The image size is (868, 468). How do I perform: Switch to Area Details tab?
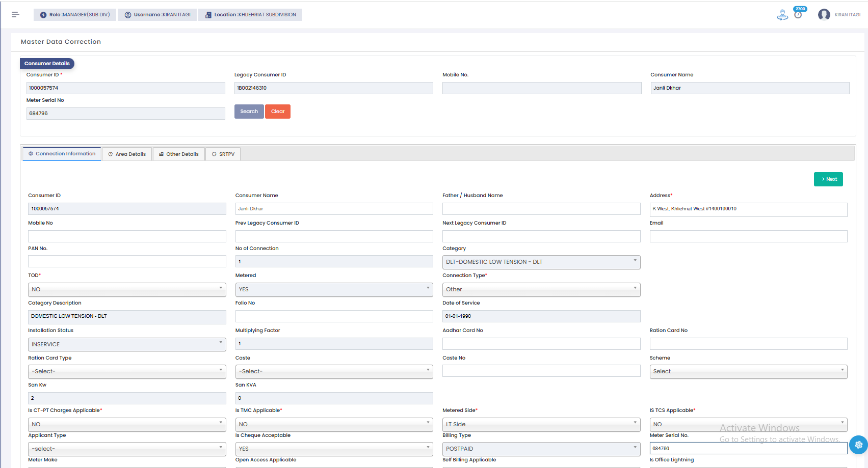point(127,154)
